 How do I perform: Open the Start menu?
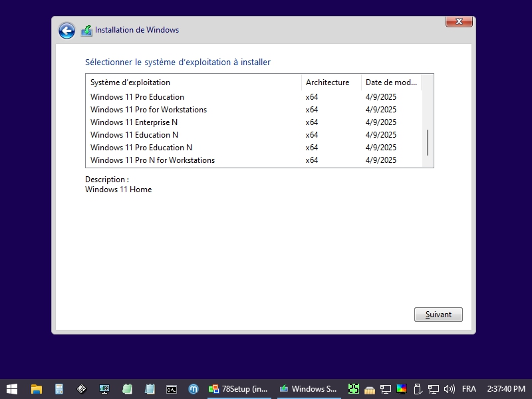tap(12, 389)
